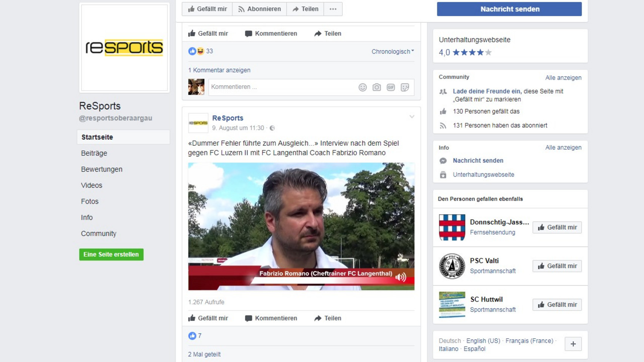Focus the Kommentieren input field
The image size is (644, 362).
pos(311,87)
